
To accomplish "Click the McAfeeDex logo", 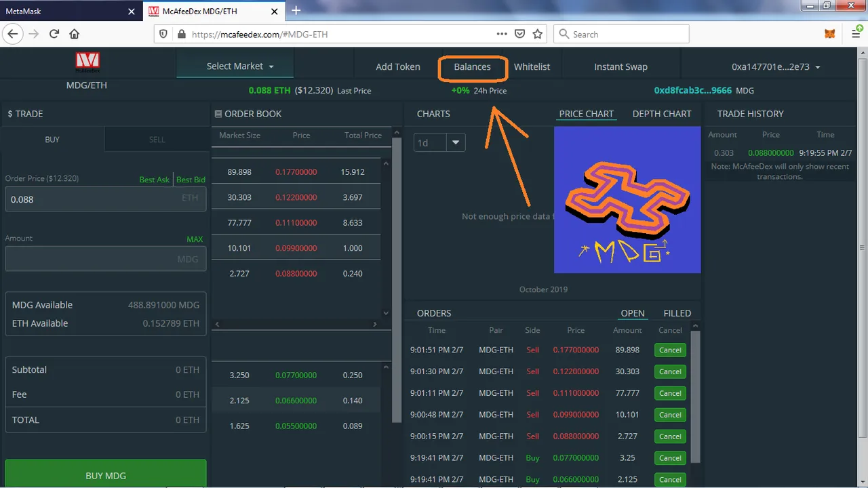I will point(87,62).
